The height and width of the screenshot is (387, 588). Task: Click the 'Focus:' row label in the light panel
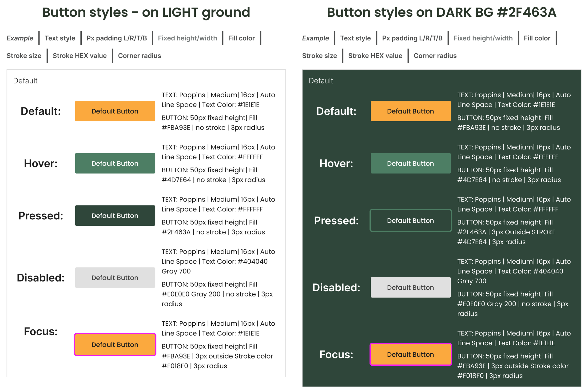pos(41,332)
